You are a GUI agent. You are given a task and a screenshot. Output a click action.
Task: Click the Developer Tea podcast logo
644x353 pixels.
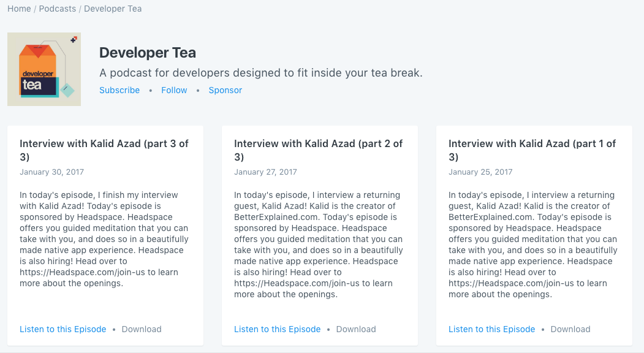click(x=44, y=69)
